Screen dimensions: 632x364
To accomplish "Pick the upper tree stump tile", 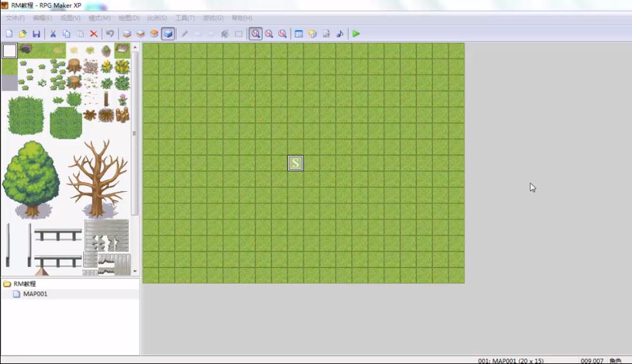I will coord(74,66).
